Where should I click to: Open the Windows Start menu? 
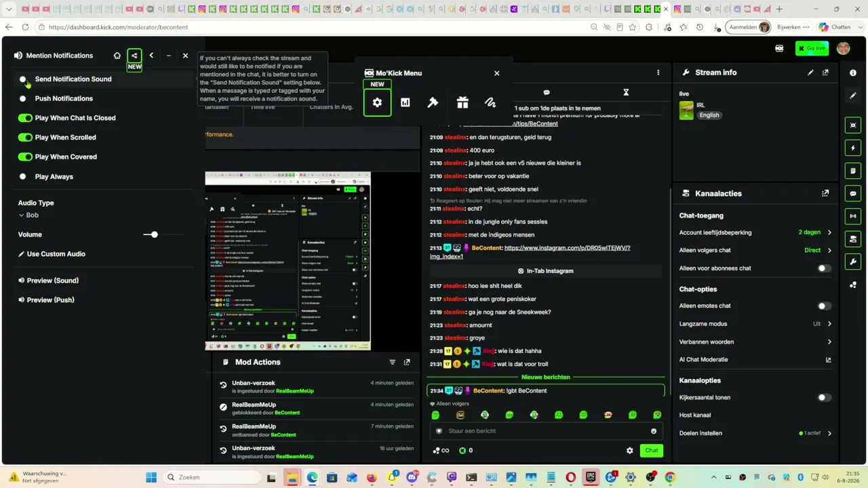coord(151,477)
